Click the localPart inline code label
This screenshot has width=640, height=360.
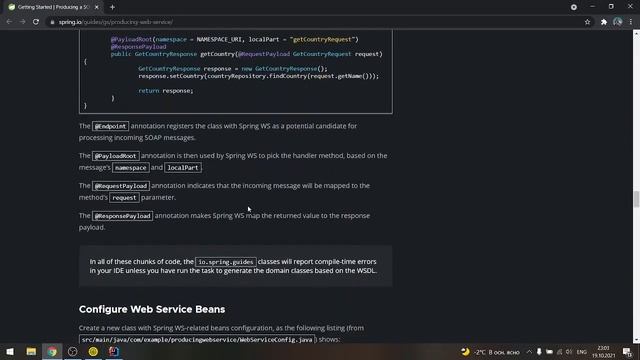[x=183, y=168]
